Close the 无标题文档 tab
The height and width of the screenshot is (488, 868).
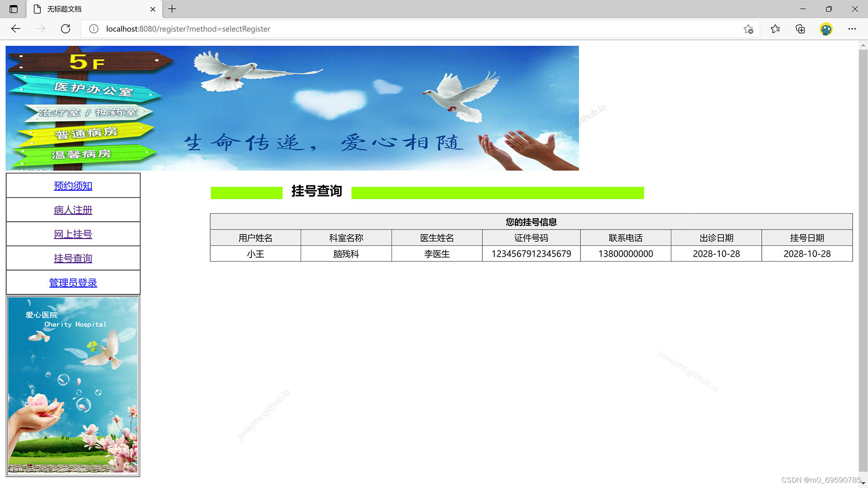pyautogui.click(x=153, y=9)
